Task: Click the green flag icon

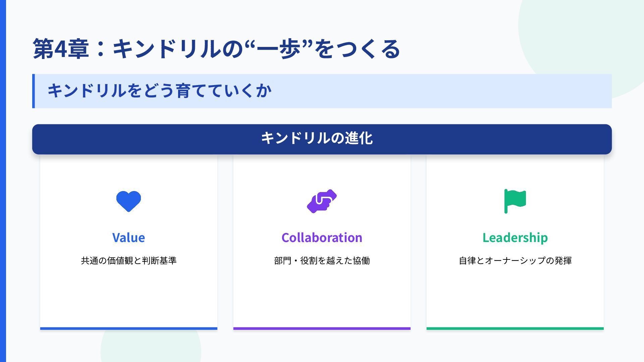Action: pyautogui.click(x=515, y=201)
